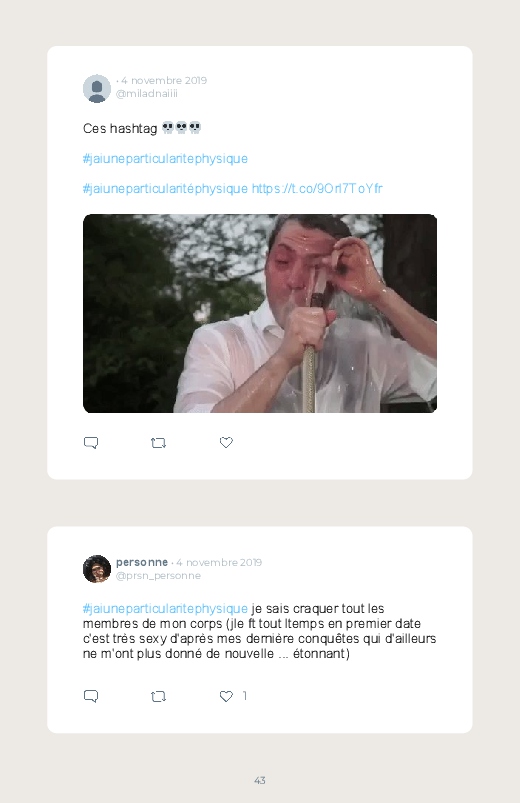The width and height of the screenshot is (520, 803).
Task: Like the tweet with the hose image
Action: coord(226,442)
